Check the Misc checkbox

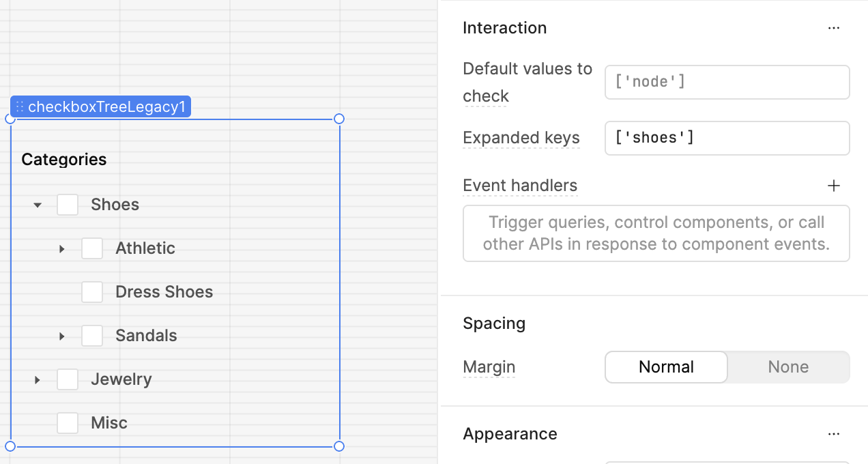pyautogui.click(x=68, y=422)
